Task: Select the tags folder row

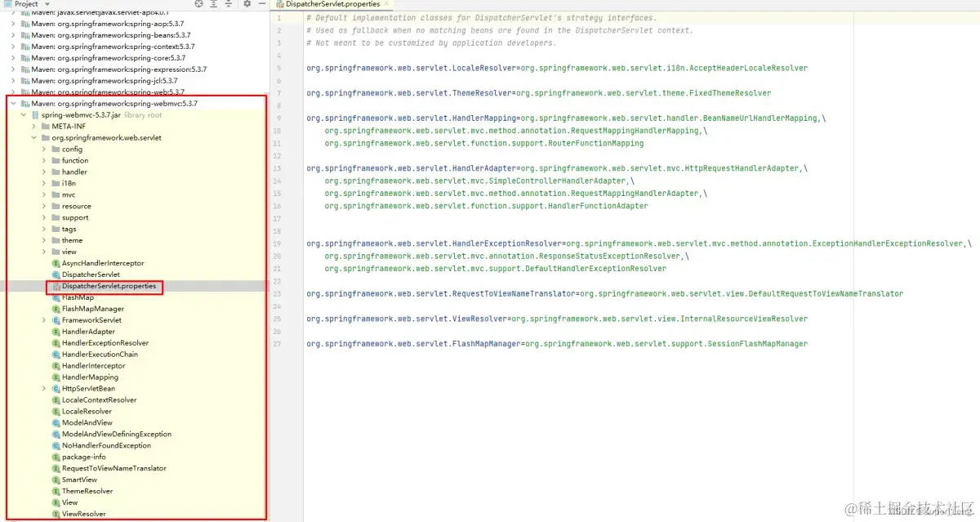Action: click(x=134, y=230)
